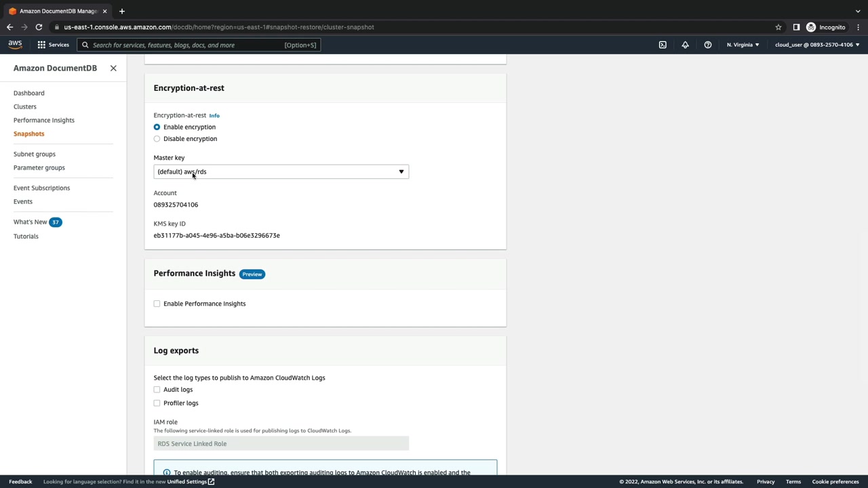Open the Services grid menu icon
The image size is (868, 488).
41,45
